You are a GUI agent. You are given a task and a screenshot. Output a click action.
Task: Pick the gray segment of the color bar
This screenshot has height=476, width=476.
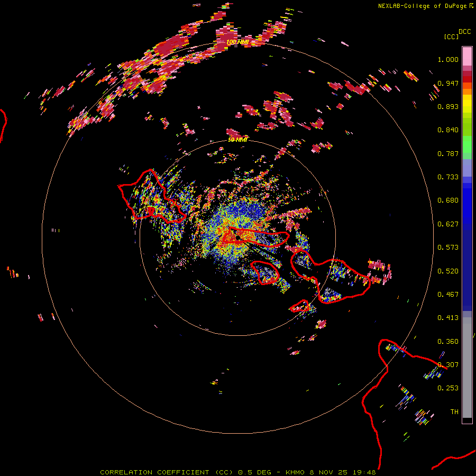tap(467, 368)
